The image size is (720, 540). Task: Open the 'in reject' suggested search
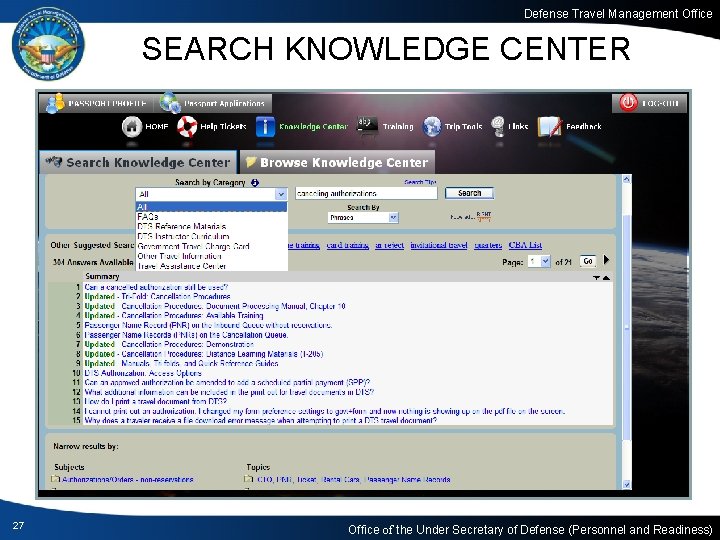coord(389,245)
